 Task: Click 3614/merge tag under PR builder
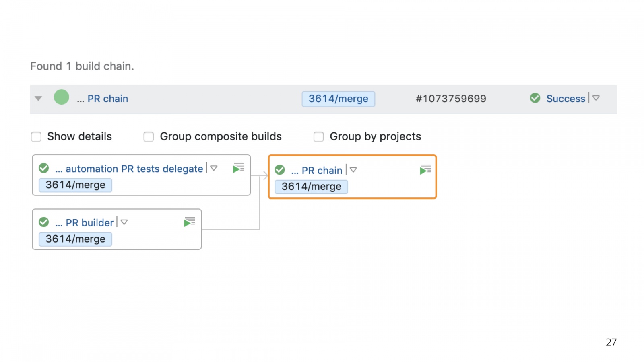tap(76, 239)
